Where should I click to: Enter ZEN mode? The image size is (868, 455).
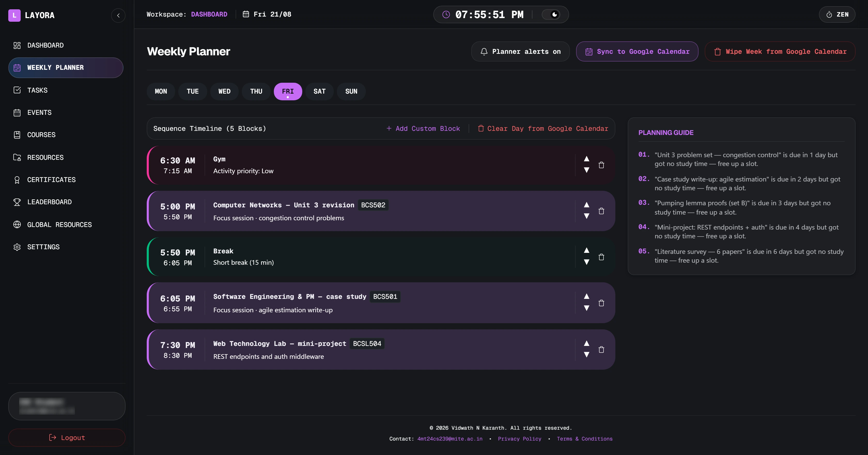coord(837,14)
